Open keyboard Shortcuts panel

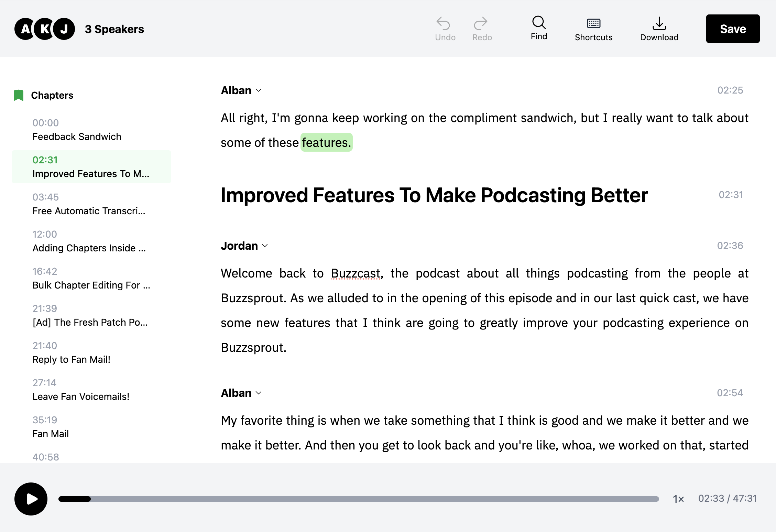593,23
